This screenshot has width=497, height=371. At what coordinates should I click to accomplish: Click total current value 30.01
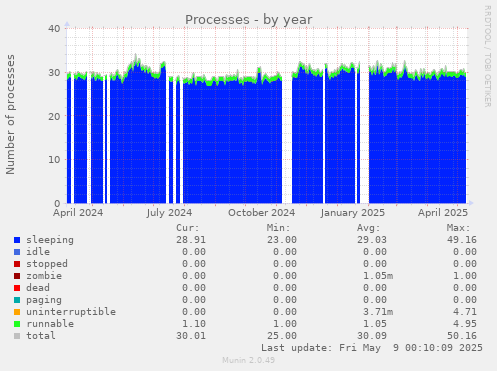[x=191, y=336]
